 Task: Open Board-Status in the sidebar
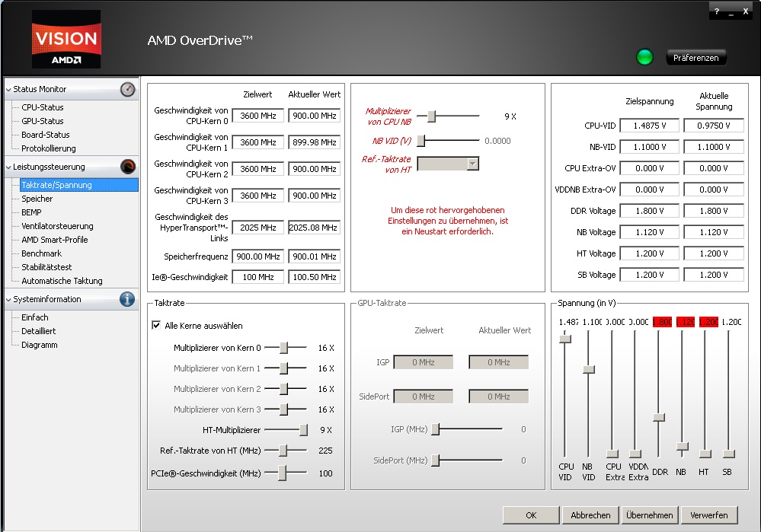pyautogui.click(x=46, y=135)
